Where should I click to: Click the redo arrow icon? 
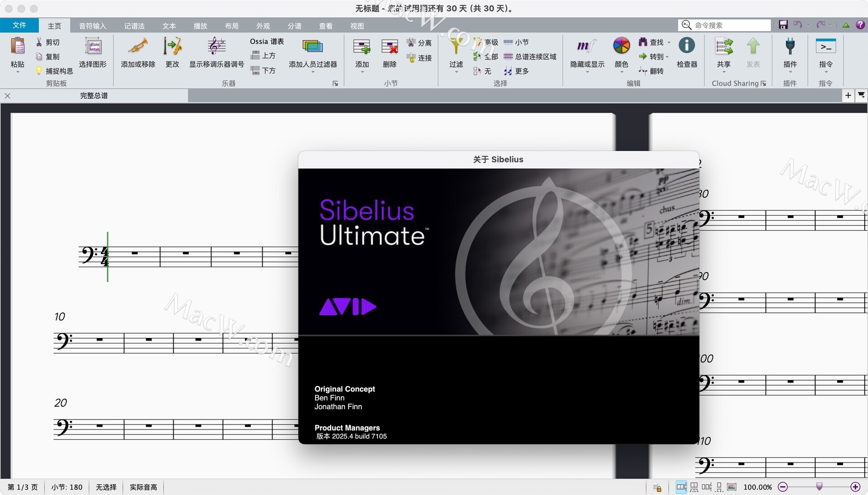click(821, 25)
